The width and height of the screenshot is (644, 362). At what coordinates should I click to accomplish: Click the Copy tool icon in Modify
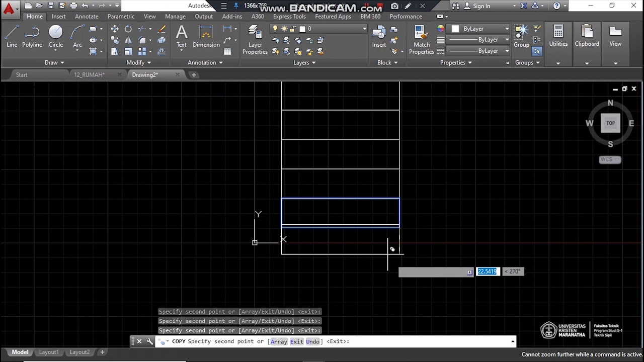[115, 40]
